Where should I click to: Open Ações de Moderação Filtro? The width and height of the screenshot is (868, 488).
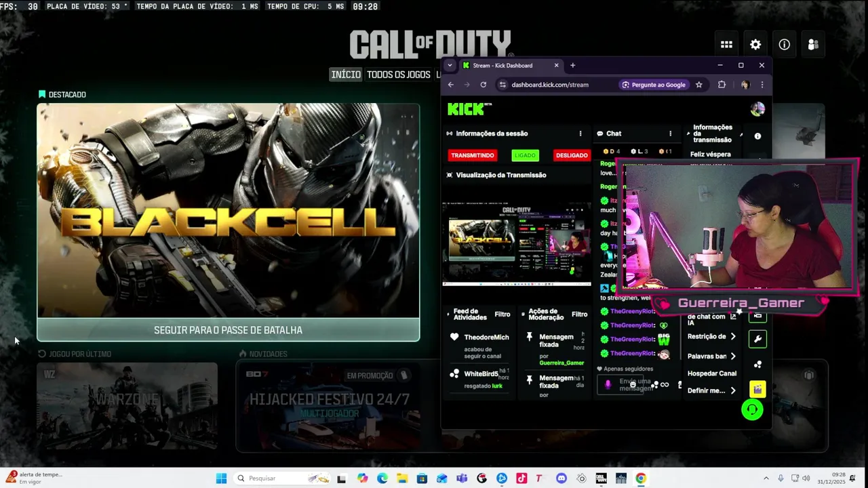[580, 314]
